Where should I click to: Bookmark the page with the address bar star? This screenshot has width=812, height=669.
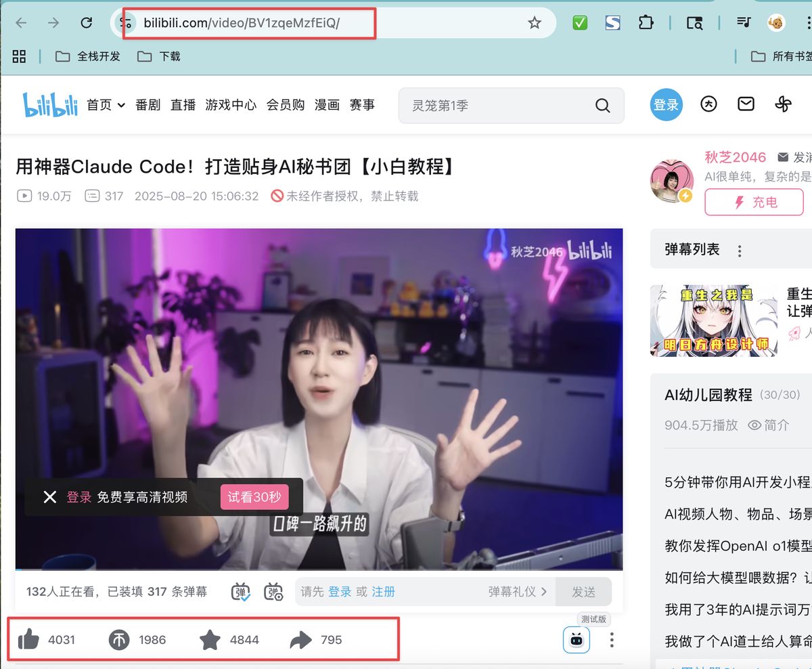pyautogui.click(x=535, y=22)
